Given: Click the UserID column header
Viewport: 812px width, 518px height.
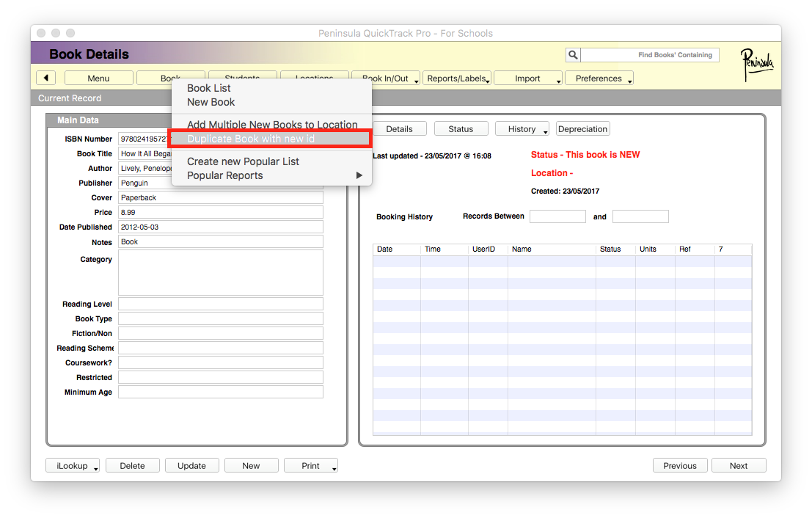Looking at the screenshot, I should click(488, 249).
